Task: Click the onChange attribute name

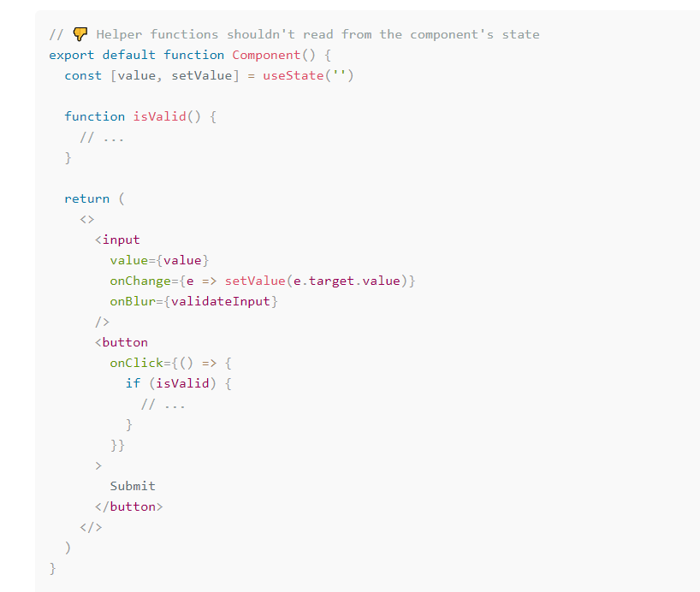Action: 140,281
